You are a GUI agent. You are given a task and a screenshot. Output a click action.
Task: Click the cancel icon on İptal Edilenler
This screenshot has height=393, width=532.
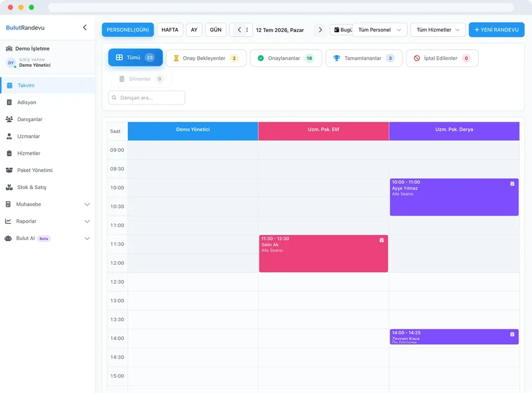click(417, 58)
